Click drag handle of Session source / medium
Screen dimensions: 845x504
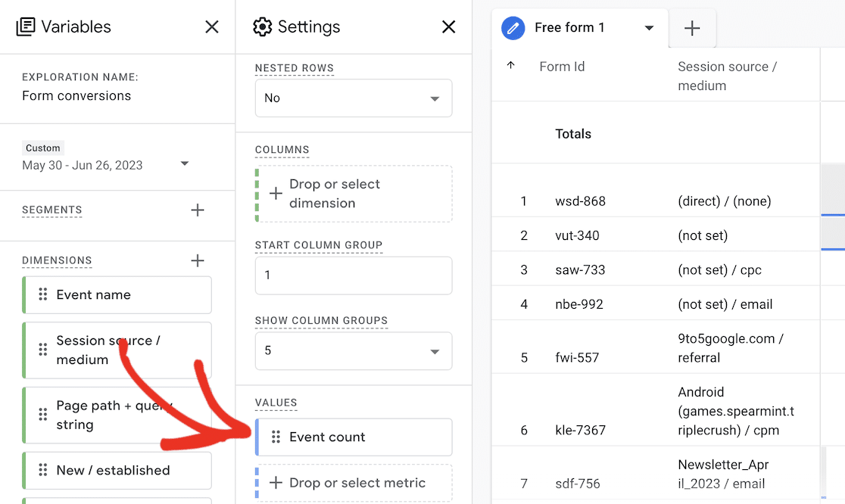[43, 350]
